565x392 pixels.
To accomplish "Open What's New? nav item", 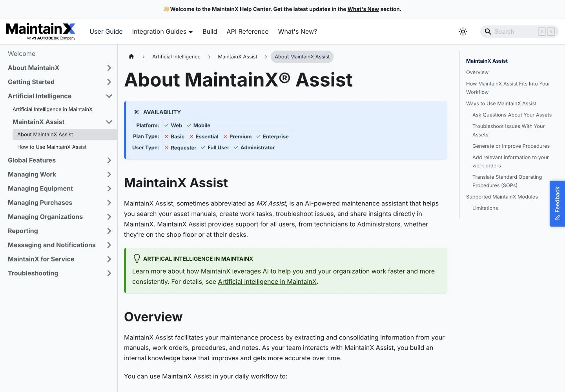I will point(297,31).
